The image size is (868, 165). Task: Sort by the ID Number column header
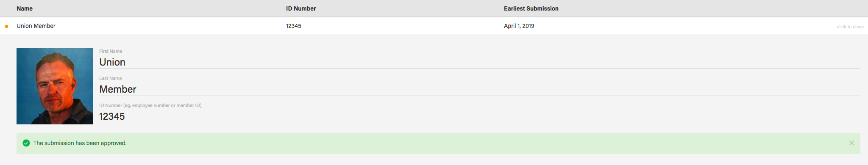tap(301, 8)
